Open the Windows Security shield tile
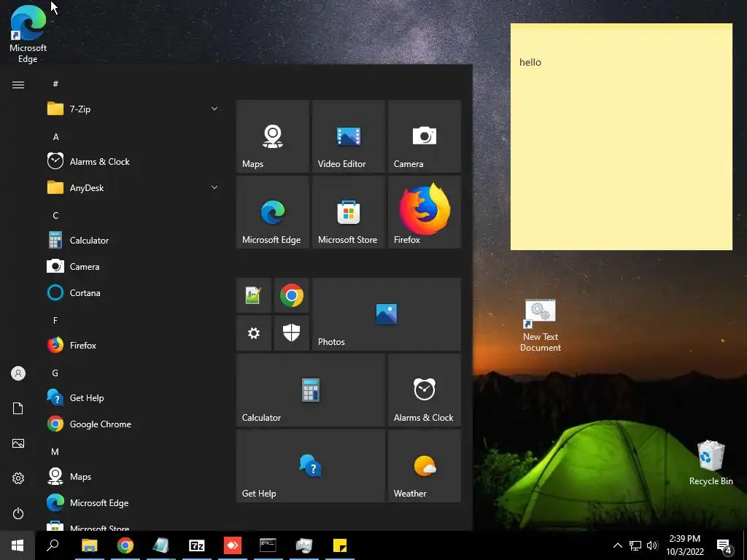The height and width of the screenshot is (560, 747). point(292,333)
